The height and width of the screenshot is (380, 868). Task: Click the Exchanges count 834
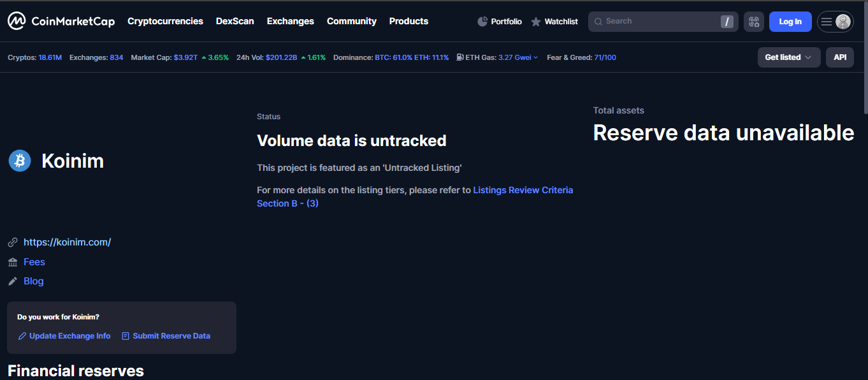(117, 57)
